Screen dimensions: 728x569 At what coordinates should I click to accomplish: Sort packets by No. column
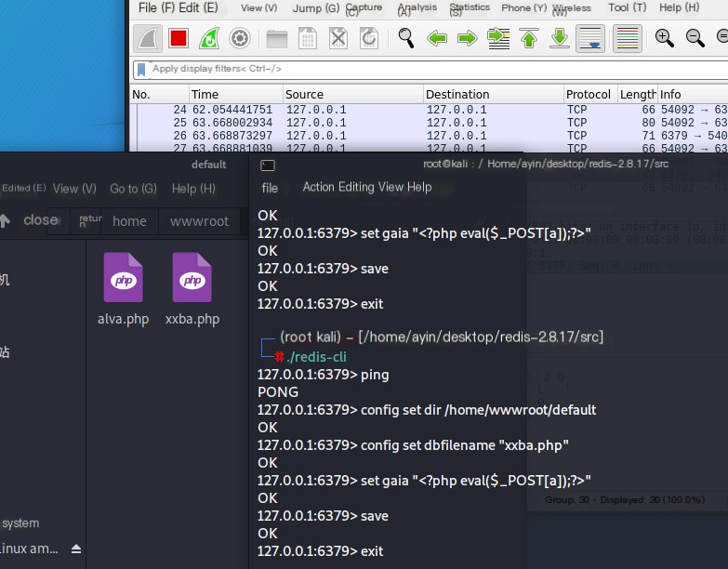pyautogui.click(x=159, y=94)
